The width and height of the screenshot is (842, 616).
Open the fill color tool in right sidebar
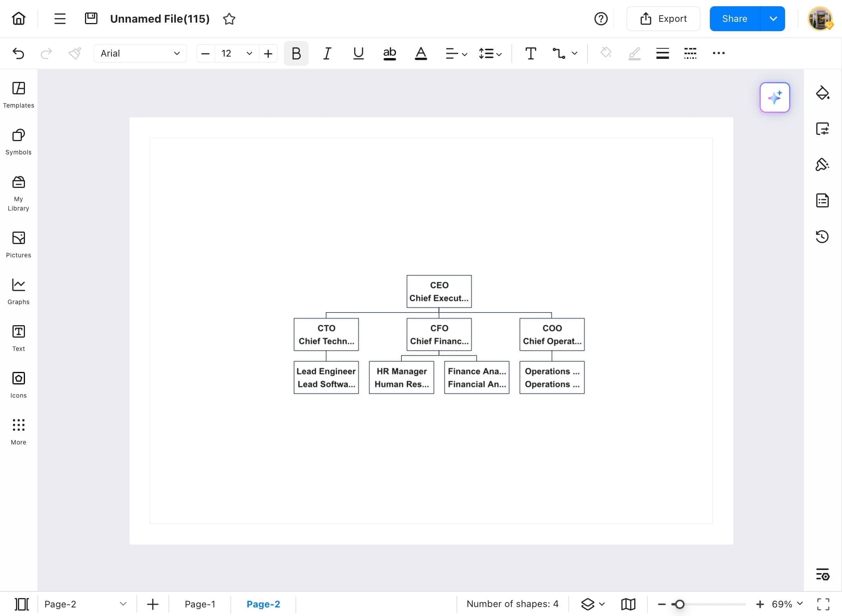pyautogui.click(x=823, y=93)
